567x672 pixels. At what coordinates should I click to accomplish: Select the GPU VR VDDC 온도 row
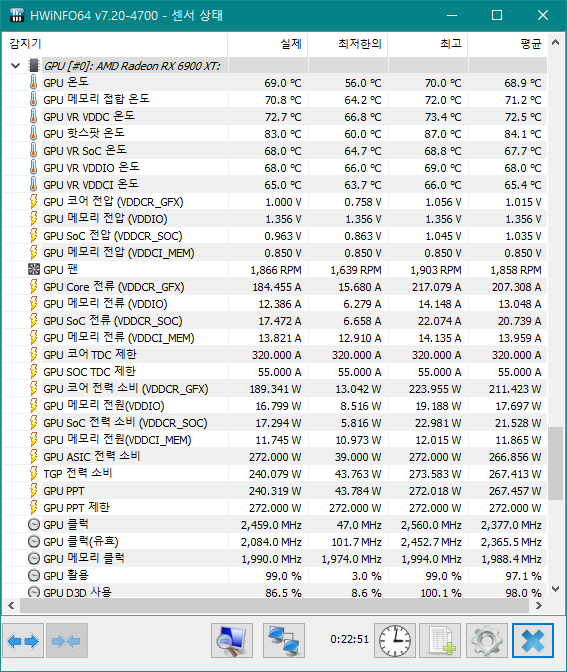click(x=275, y=117)
